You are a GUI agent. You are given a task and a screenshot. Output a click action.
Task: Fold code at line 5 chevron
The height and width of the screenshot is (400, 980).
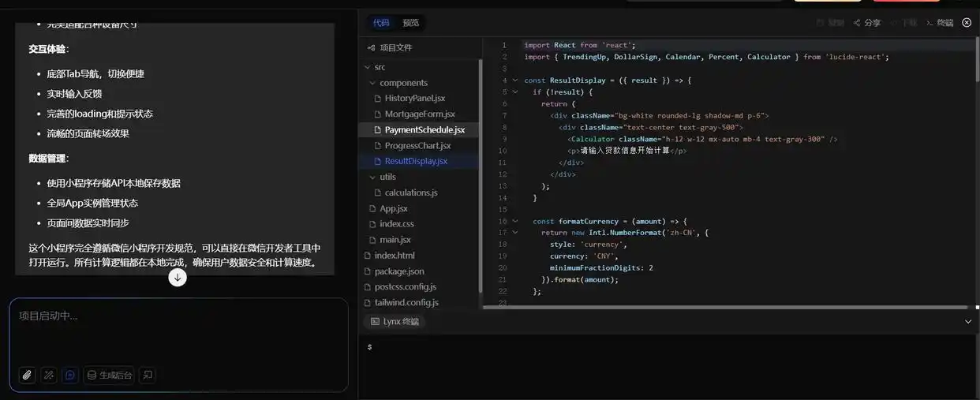[x=515, y=92]
